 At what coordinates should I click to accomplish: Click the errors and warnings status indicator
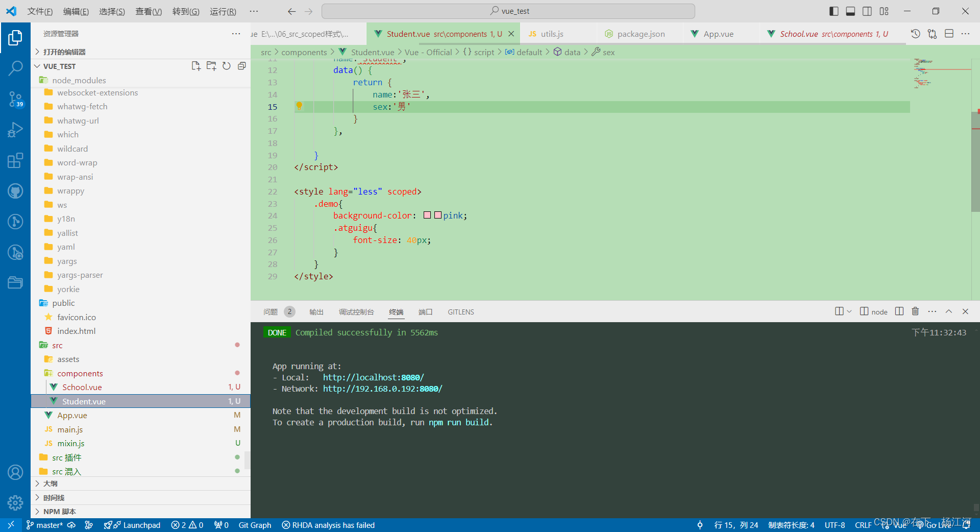pos(187,525)
